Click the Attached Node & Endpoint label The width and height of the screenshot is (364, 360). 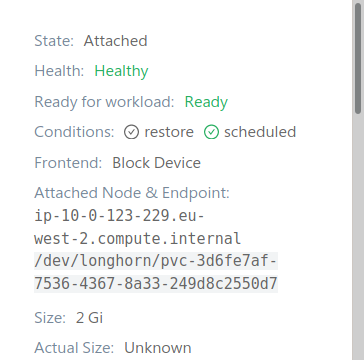(132, 193)
